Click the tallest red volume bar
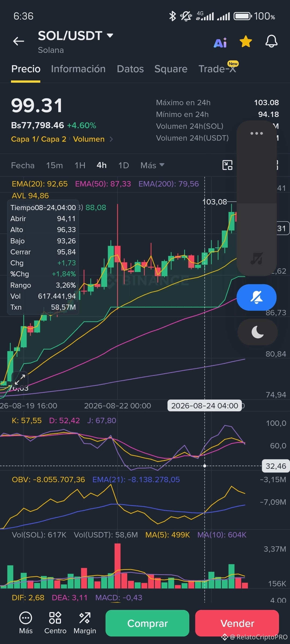 click(117, 566)
